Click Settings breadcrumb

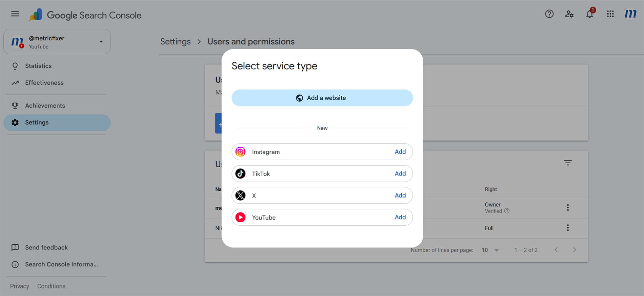pos(175,41)
